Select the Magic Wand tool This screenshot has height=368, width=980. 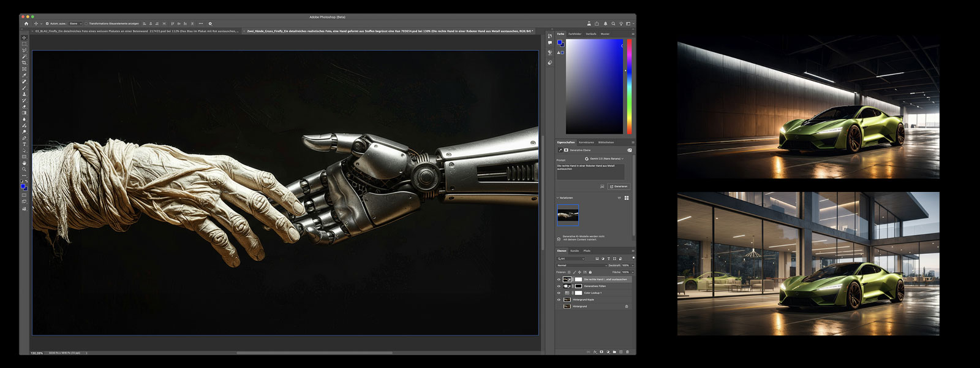(x=24, y=56)
